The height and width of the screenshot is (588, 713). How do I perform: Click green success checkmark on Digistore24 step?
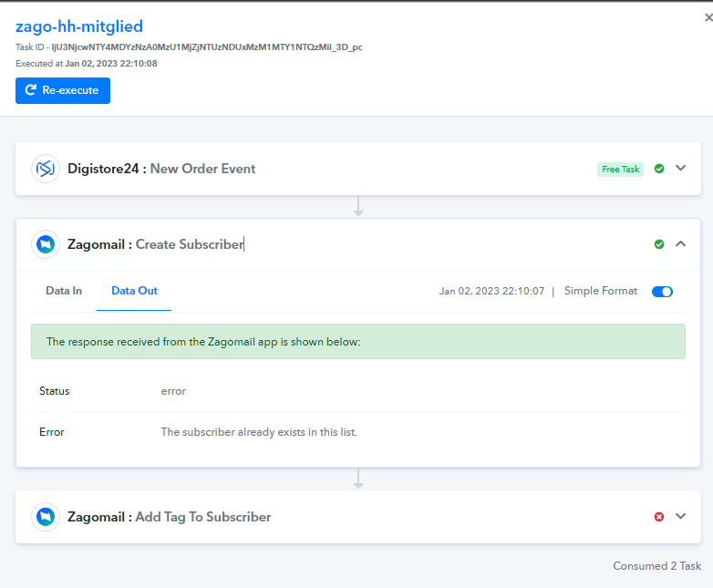tap(659, 169)
